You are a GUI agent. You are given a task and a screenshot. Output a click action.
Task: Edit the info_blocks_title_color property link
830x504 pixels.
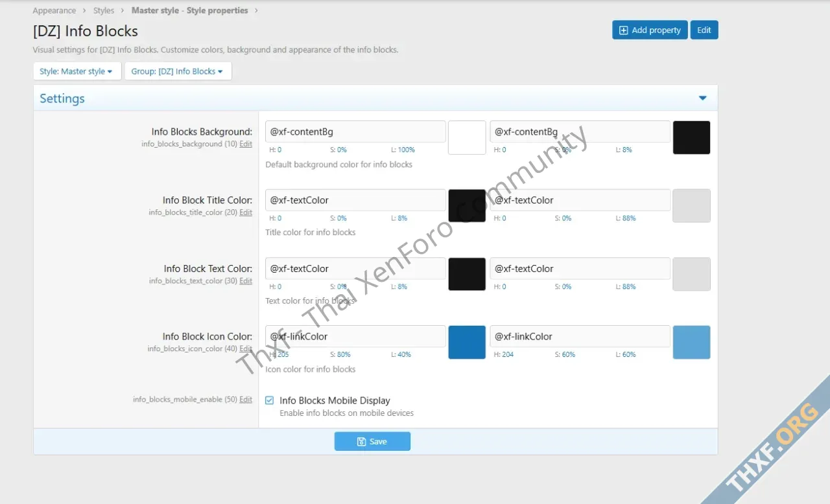pos(246,212)
